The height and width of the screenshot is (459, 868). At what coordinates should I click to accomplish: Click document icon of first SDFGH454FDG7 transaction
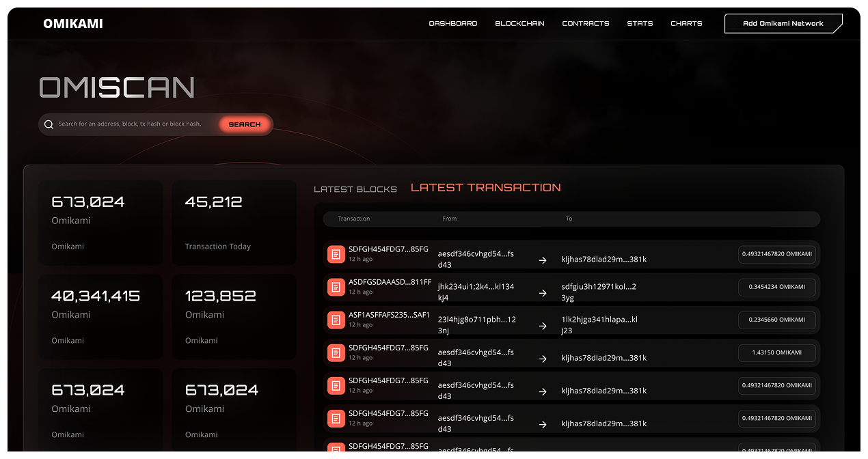pos(336,255)
